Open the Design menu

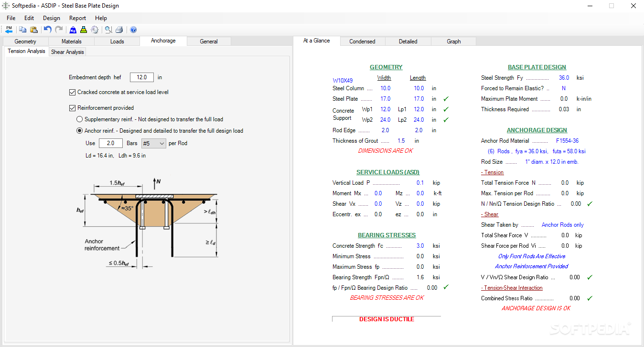pos(52,18)
